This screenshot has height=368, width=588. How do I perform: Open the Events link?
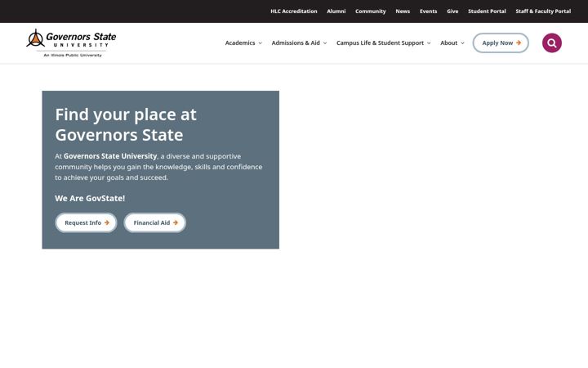tap(428, 11)
